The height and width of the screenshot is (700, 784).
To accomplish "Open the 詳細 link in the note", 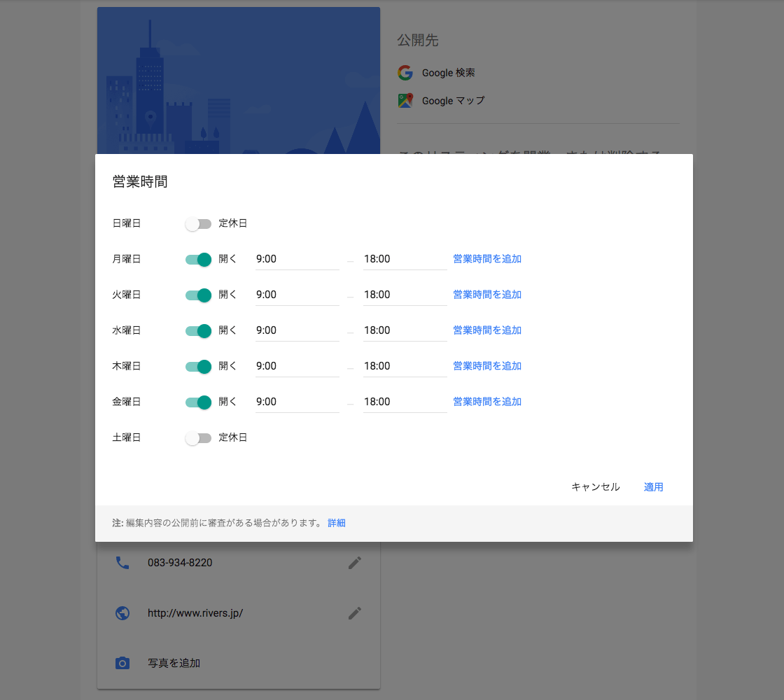I will click(337, 523).
